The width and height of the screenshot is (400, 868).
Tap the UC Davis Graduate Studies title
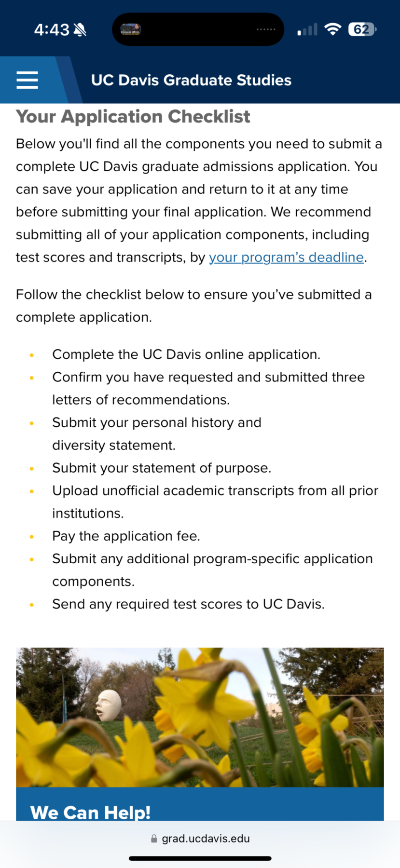click(191, 80)
